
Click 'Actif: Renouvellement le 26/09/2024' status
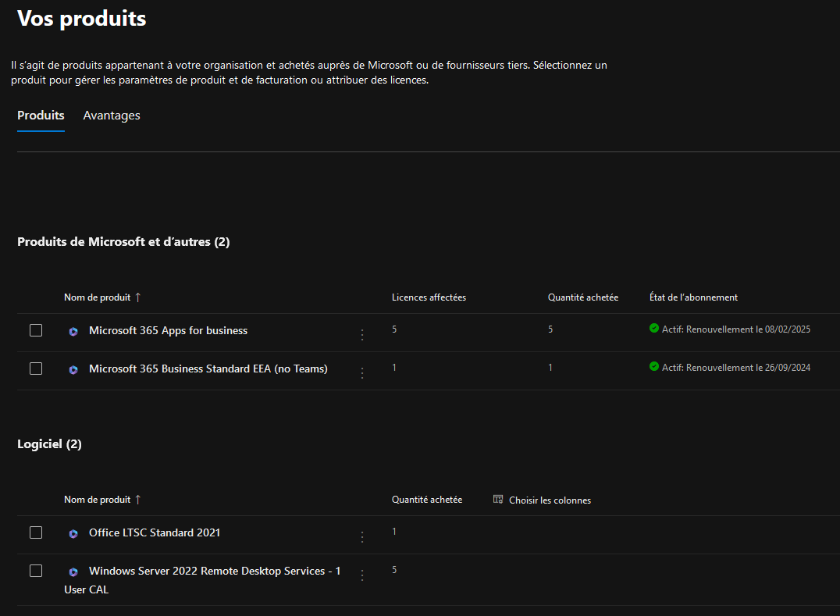[736, 368]
